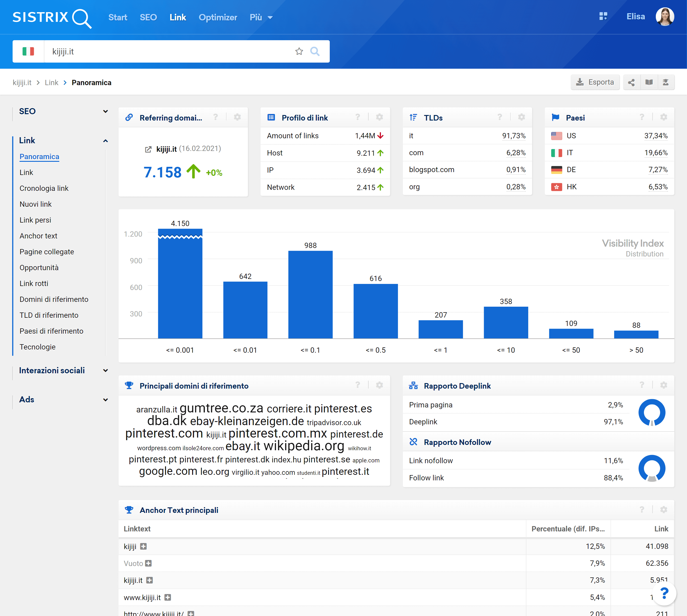Open Pagine collegate in sidebar

[x=47, y=252]
